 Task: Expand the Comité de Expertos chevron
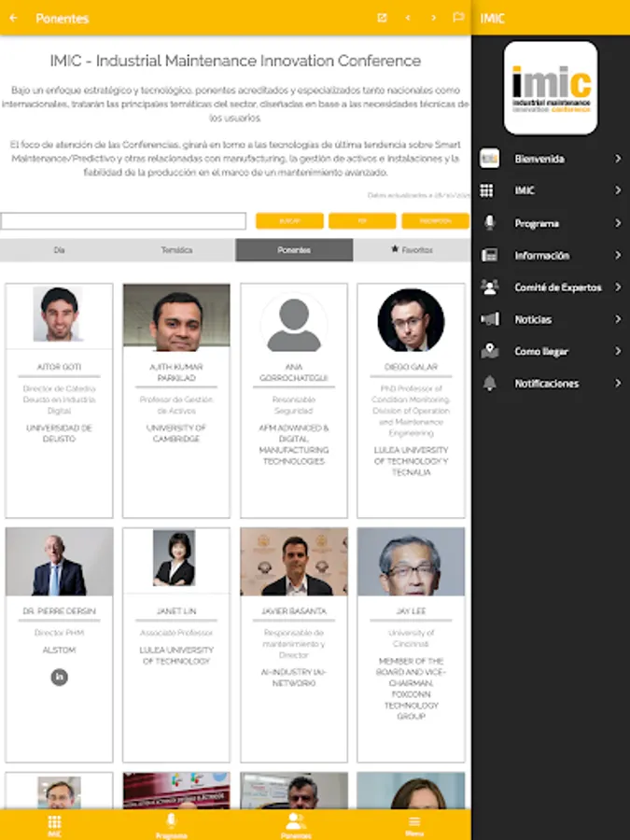click(x=618, y=287)
